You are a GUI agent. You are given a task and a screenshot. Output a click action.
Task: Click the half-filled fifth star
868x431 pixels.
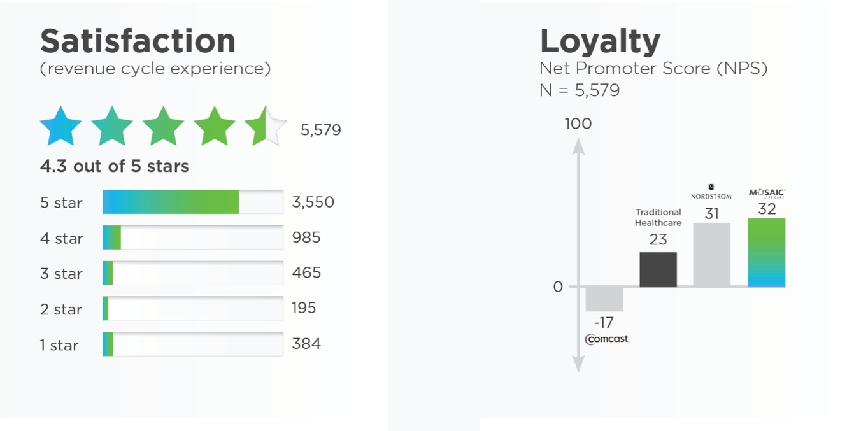266,127
